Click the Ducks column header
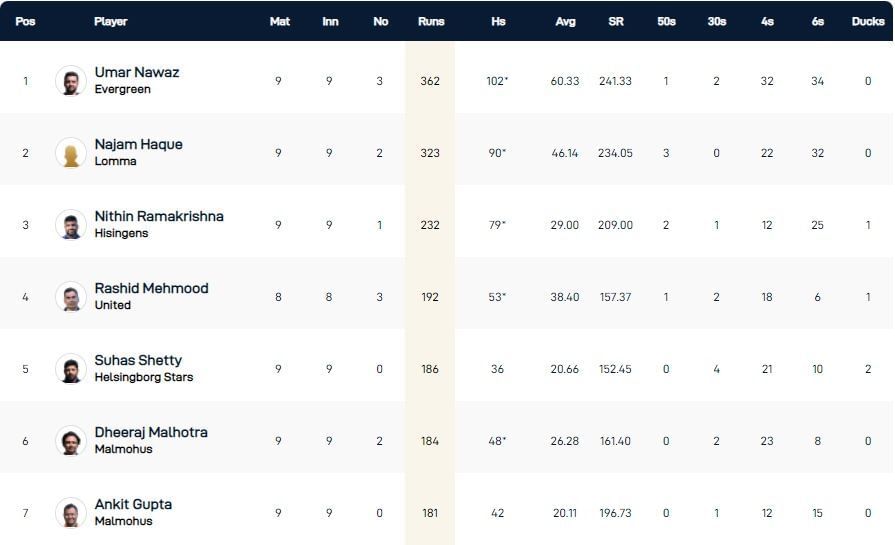Screen dimensions: 895x545 (867, 21)
